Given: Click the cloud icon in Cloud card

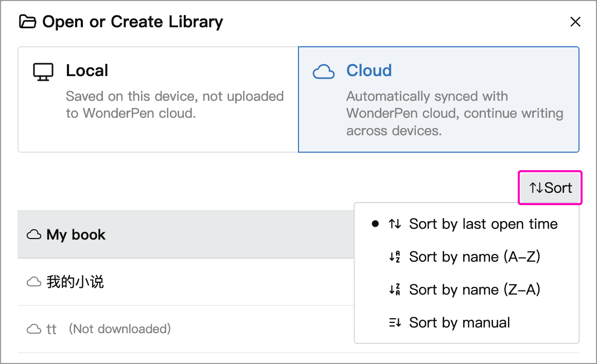Looking at the screenshot, I should [324, 72].
